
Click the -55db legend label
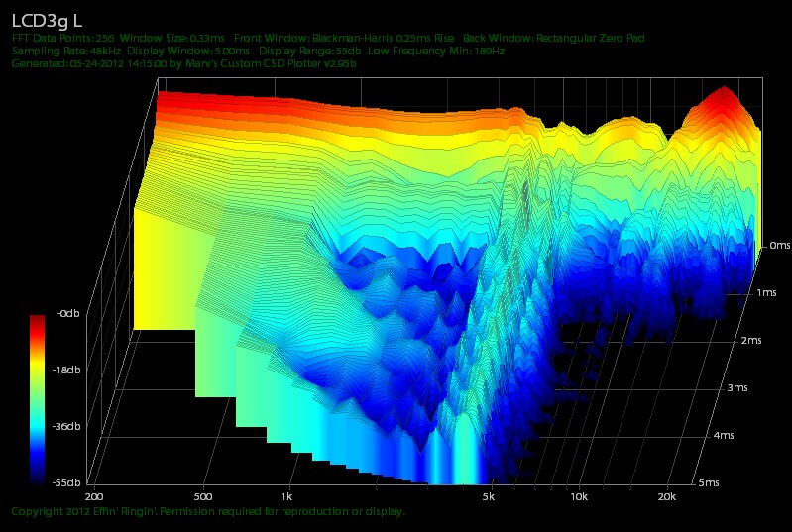point(66,483)
